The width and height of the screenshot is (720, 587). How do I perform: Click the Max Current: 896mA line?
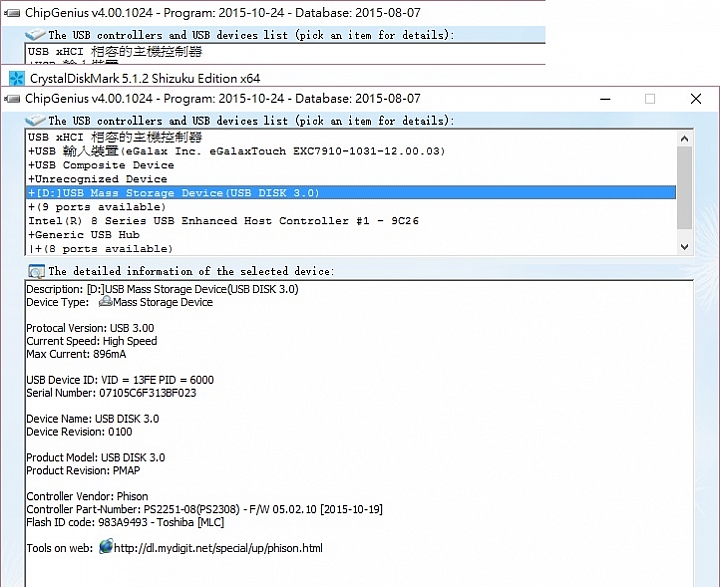[x=76, y=354]
